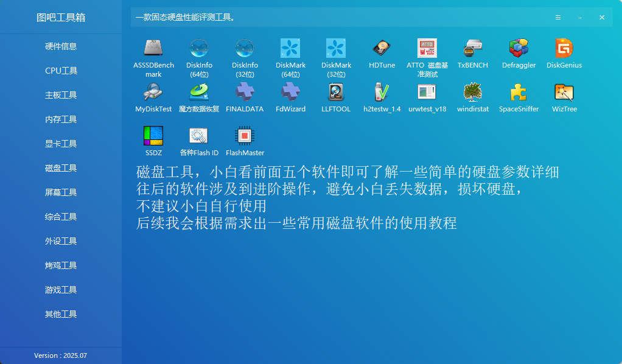Open 内存工具 category
This screenshot has width=622, height=364.
tap(61, 119)
